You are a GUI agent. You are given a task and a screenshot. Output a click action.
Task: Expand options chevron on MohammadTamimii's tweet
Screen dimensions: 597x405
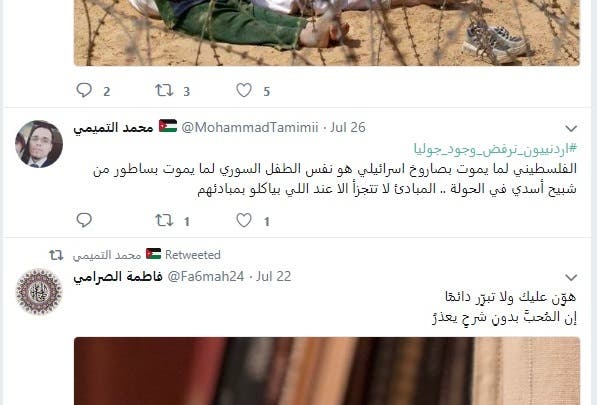pos(571,128)
